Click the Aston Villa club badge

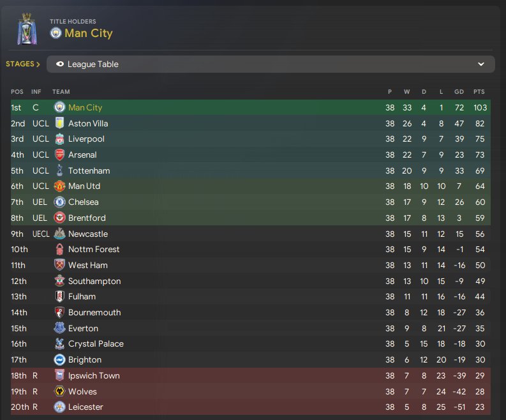(59, 123)
